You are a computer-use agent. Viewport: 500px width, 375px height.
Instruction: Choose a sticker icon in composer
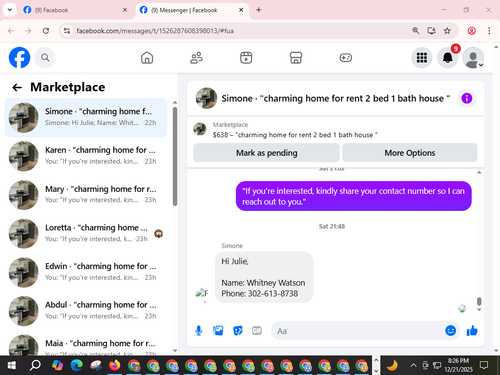pos(238,331)
